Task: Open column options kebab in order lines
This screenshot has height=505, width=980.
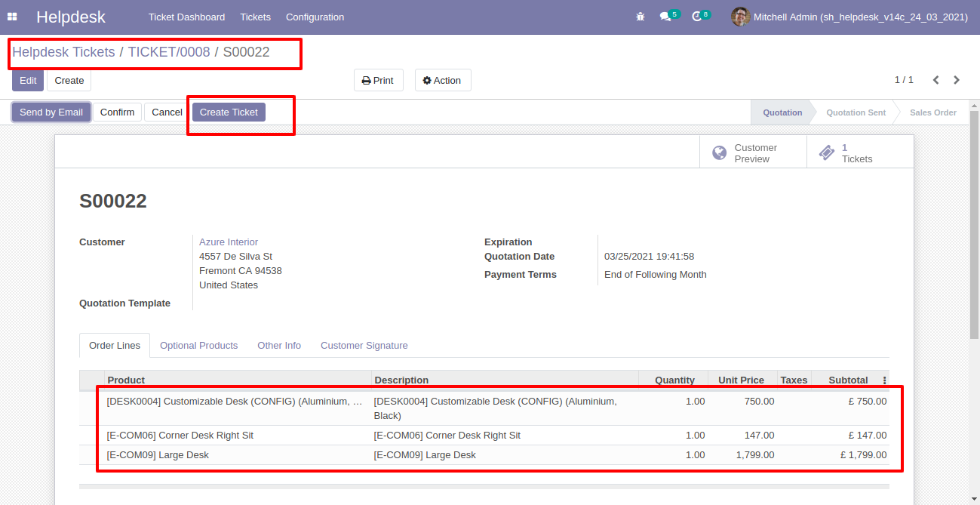Action: (884, 380)
